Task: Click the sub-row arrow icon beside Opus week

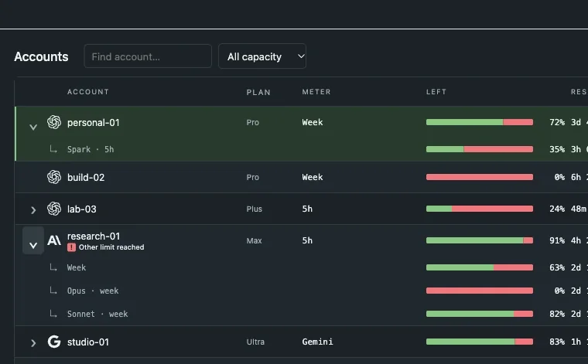Action: pos(53,291)
